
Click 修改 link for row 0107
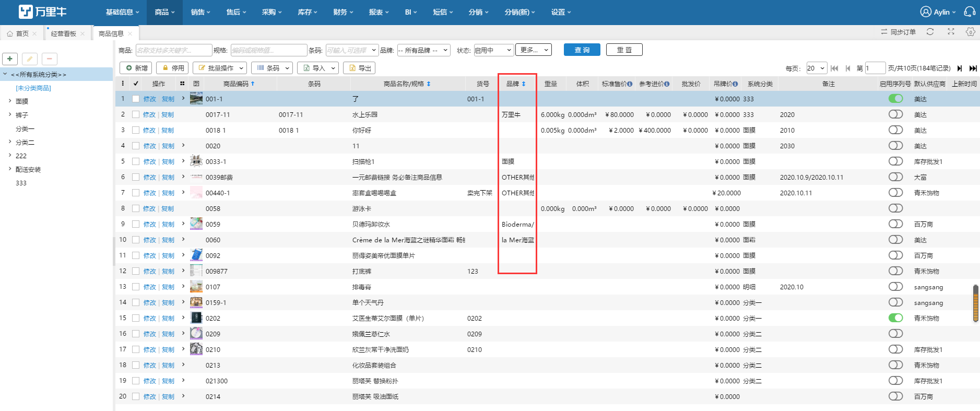(149, 287)
